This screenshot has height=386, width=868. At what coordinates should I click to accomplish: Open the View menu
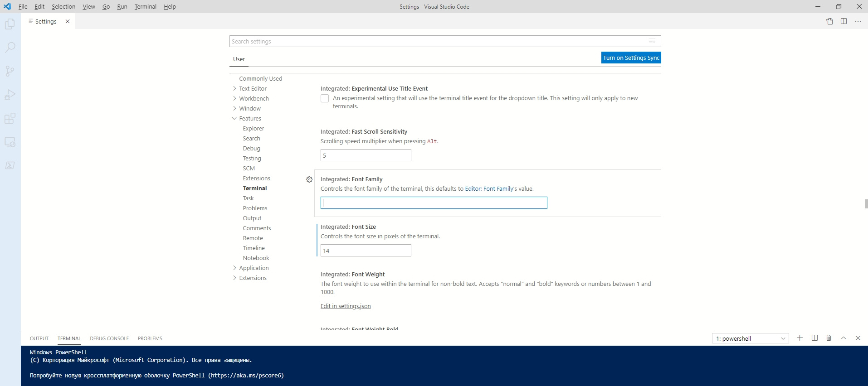(x=89, y=6)
